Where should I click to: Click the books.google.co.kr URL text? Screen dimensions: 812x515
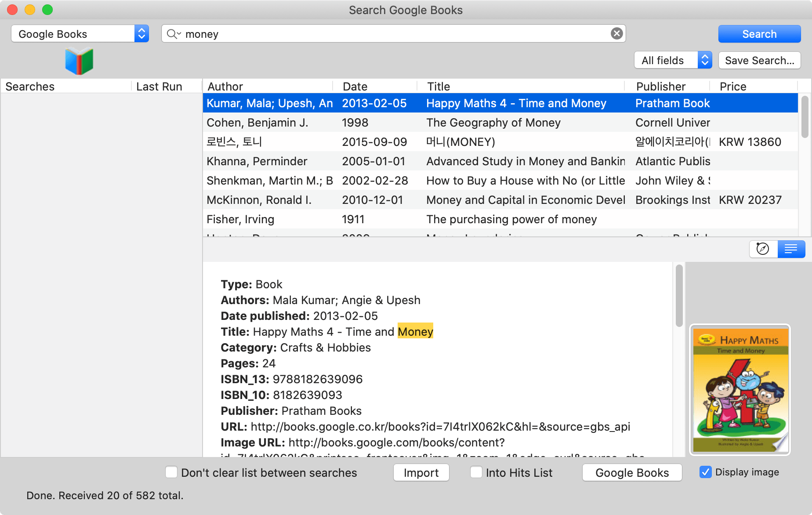(440, 427)
